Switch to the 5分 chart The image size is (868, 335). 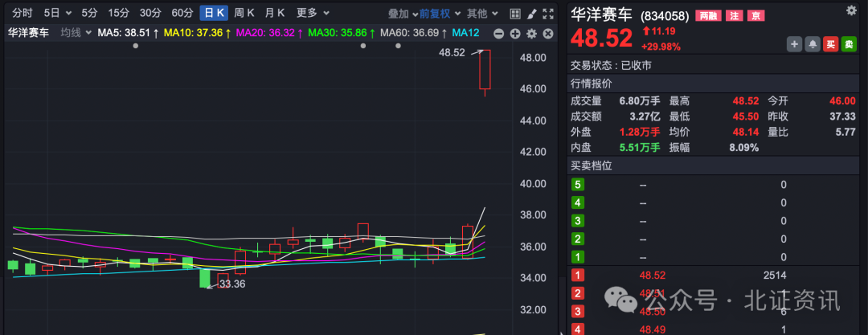click(x=89, y=13)
